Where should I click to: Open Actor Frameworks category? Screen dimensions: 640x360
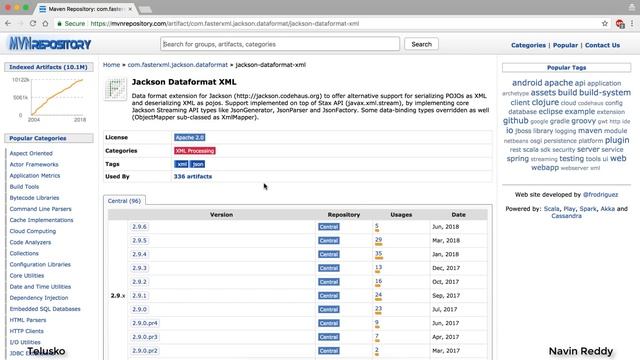(34, 164)
